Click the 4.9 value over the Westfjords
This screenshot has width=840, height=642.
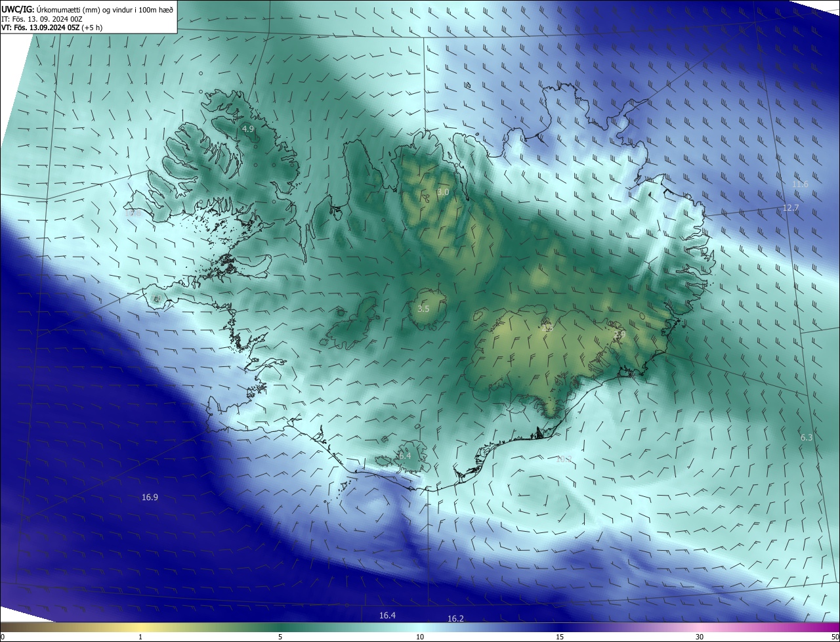pyautogui.click(x=248, y=129)
